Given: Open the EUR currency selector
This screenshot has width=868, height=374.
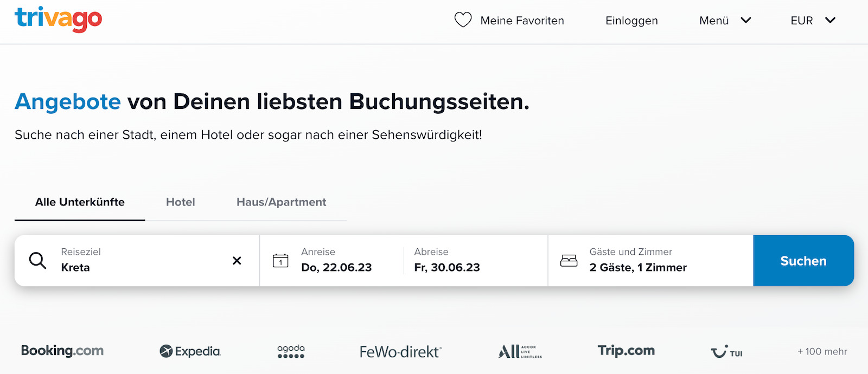Looking at the screenshot, I should (x=812, y=21).
